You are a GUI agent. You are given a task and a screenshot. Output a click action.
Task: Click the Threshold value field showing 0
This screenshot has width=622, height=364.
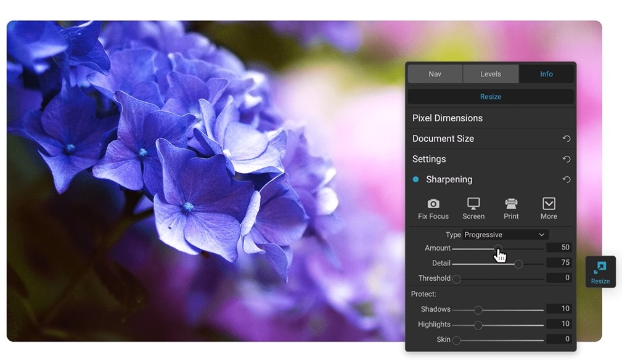(559, 278)
